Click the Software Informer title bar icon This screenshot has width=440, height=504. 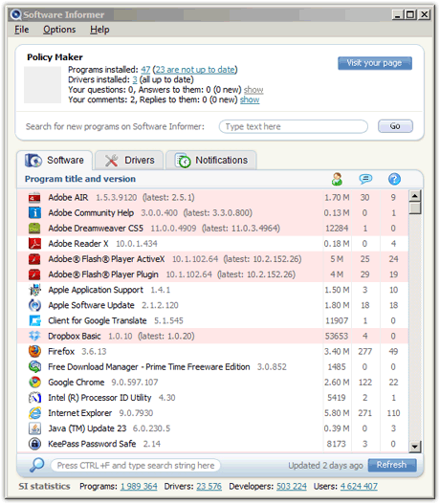(x=15, y=14)
